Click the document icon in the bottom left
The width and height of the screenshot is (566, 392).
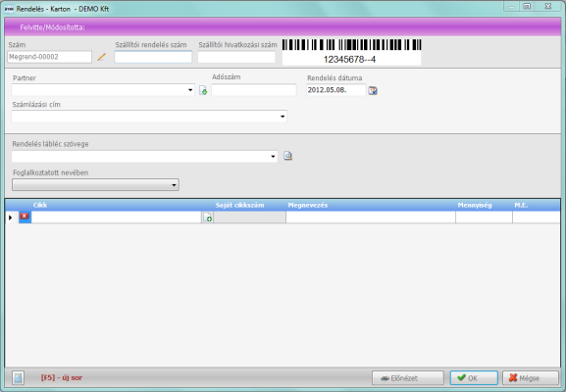(x=18, y=378)
